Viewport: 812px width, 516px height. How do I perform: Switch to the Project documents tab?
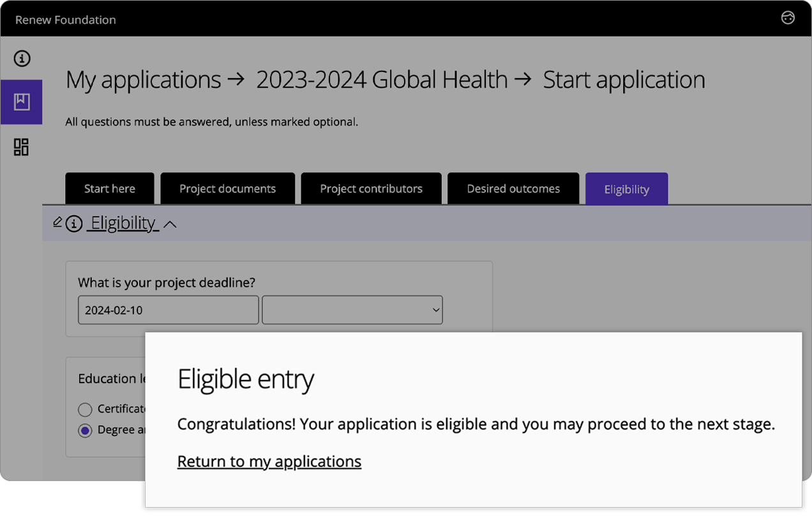click(x=227, y=188)
